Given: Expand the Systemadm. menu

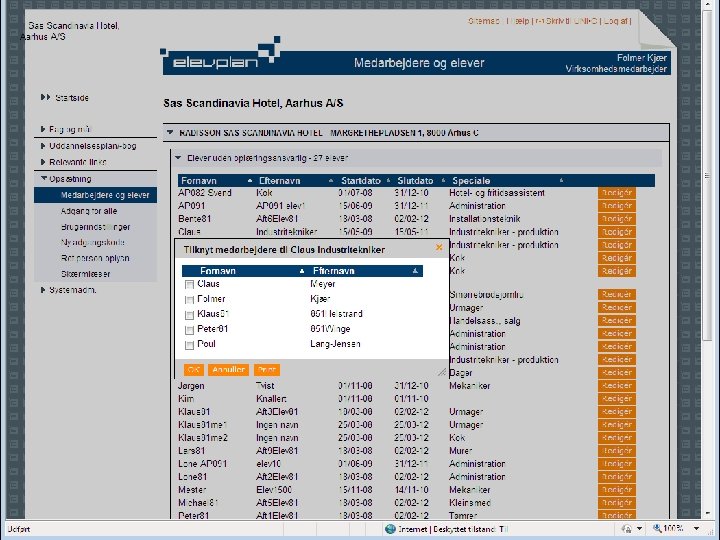Looking at the screenshot, I should (x=43, y=290).
